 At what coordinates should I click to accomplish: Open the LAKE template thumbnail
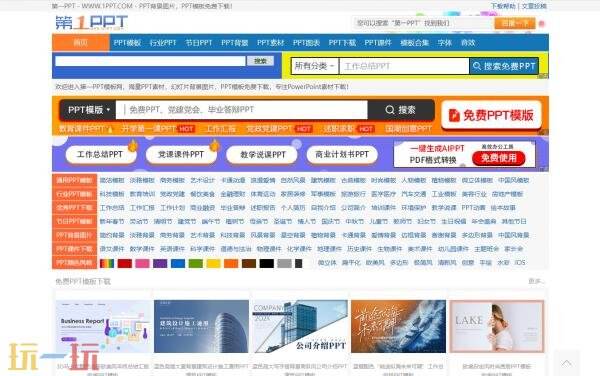497,326
